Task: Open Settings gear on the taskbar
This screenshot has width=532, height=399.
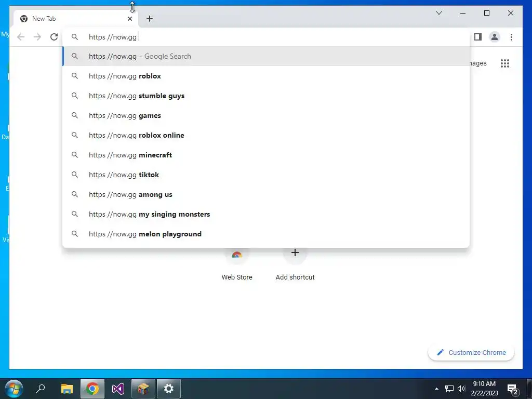Action: (169, 389)
